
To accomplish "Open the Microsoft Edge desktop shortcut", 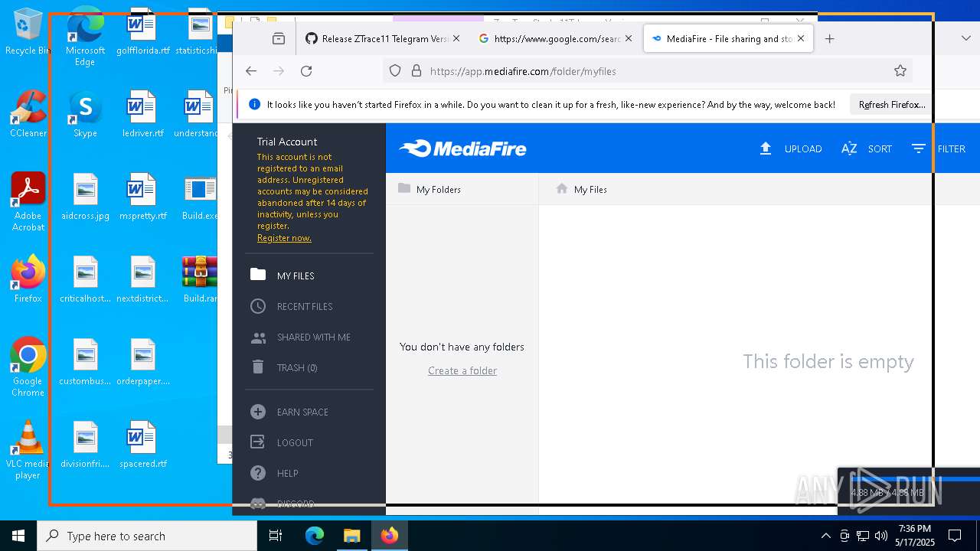I will coord(85,37).
